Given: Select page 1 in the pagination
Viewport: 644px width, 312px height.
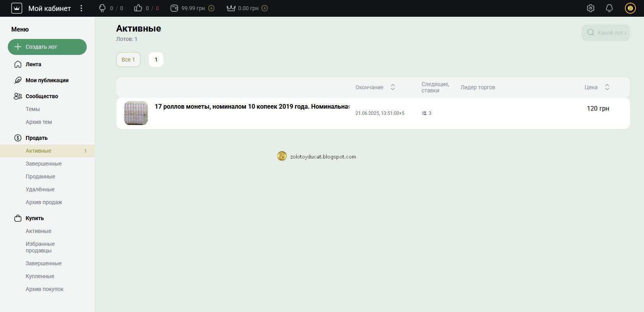Looking at the screenshot, I should click(x=156, y=60).
